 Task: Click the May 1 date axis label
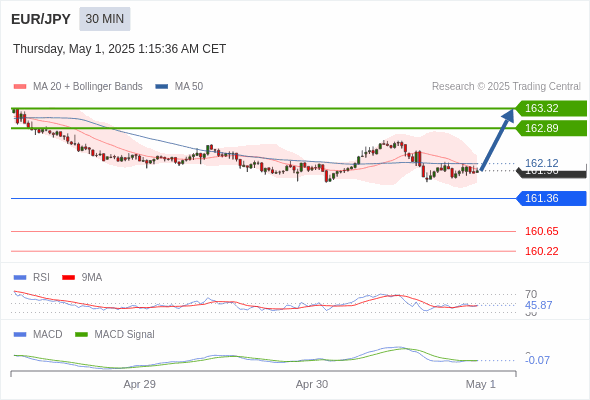click(481, 384)
